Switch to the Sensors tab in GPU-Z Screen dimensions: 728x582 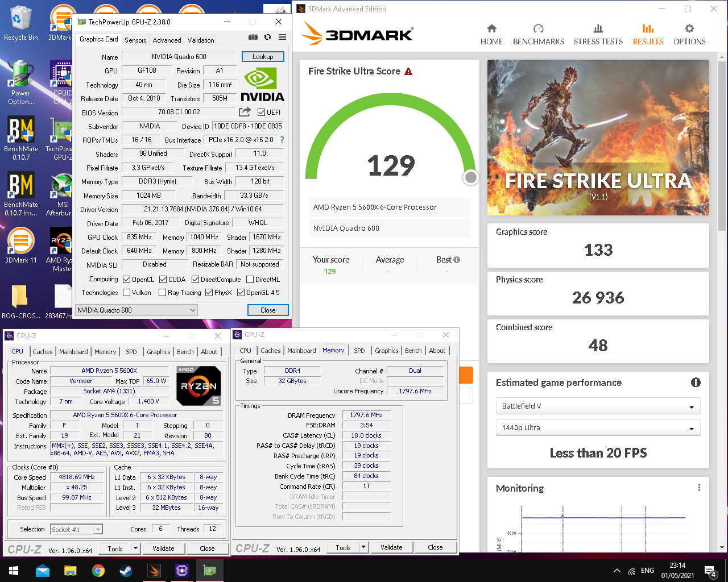click(x=135, y=40)
